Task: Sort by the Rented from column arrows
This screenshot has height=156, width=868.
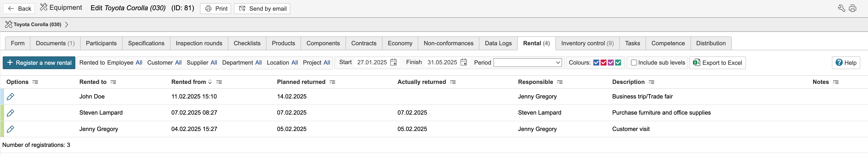Action: pyautogui.click(x=210, y=82)
